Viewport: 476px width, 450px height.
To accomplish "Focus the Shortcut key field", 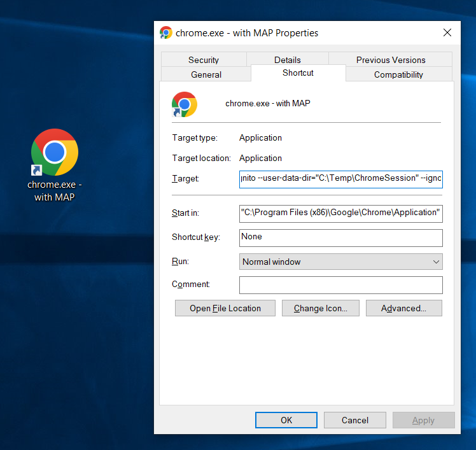I will click(340, 237).
